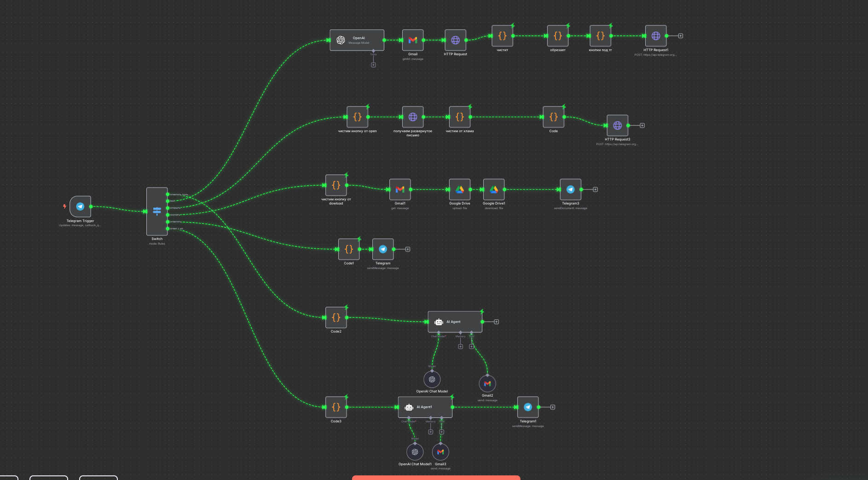Open the Telegram1 node
This screenshot has width=868, height=480.
(528, 407)
